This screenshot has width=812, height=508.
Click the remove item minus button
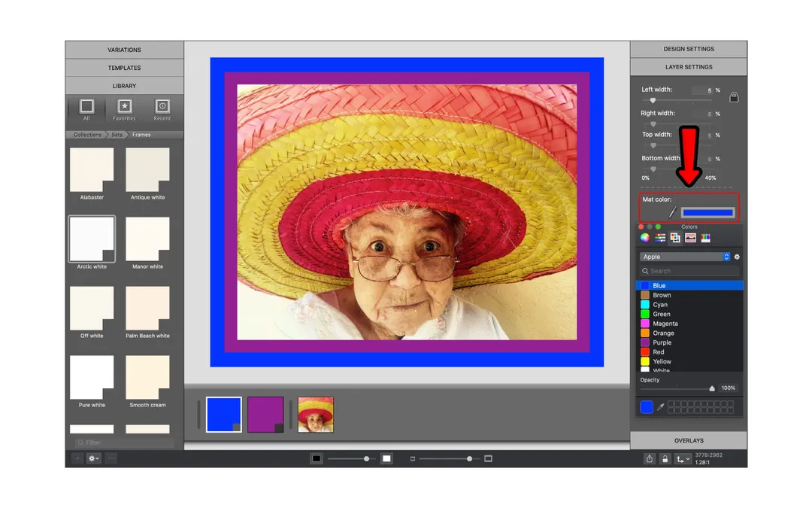(111, 458)
